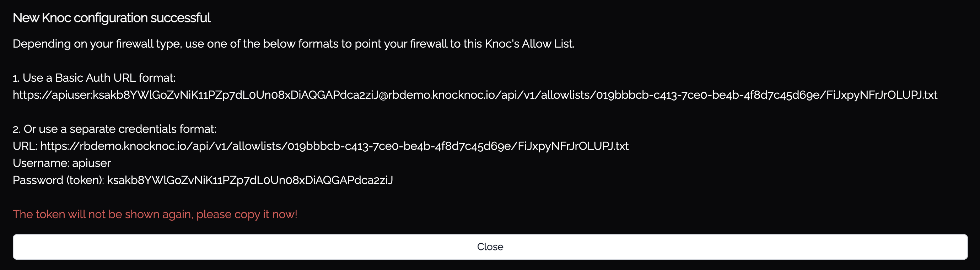Click 'FiJxpyNFrJrOLUPJ.txt' in the second URL
Image resolution: width=980 pixels, height=270 pixels.
click(x=573, y=146)
